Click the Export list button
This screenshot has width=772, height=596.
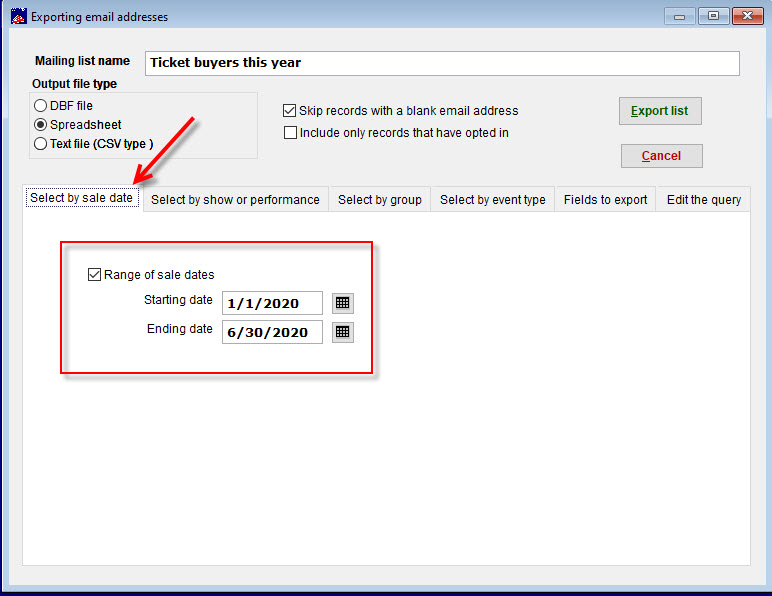tap(660, 111)
